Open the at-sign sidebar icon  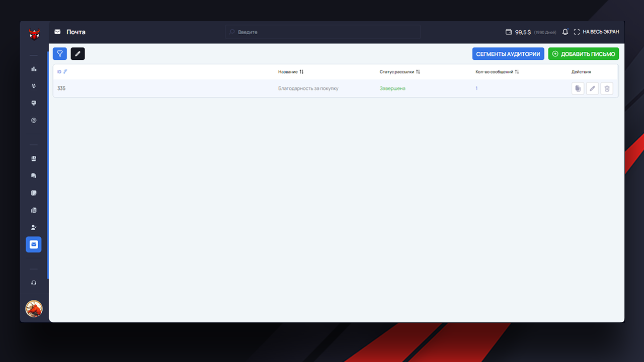34,120
